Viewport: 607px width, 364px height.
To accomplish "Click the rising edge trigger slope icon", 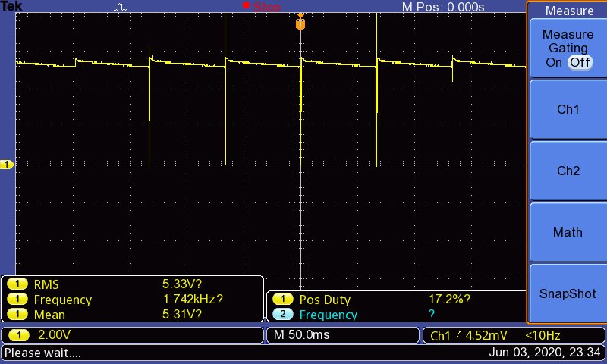I will [x=458, y=335].
